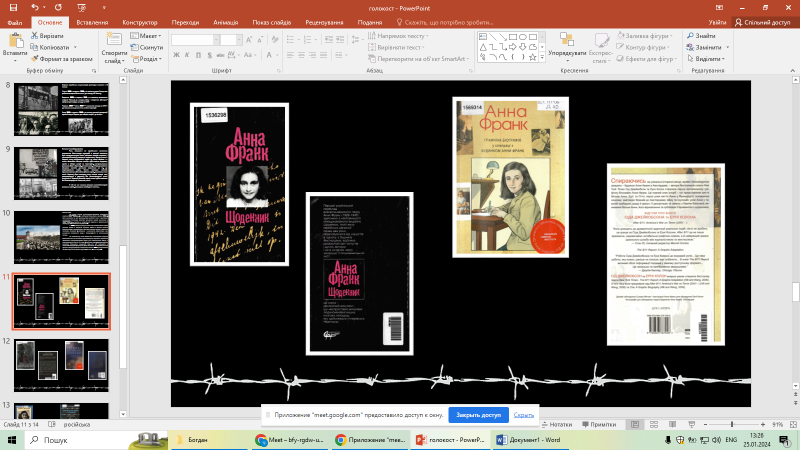Image resolution: width=800 pixels, height=450 pixels.
Task: Select the oval shape in gallery
Action: click(523, 37)
